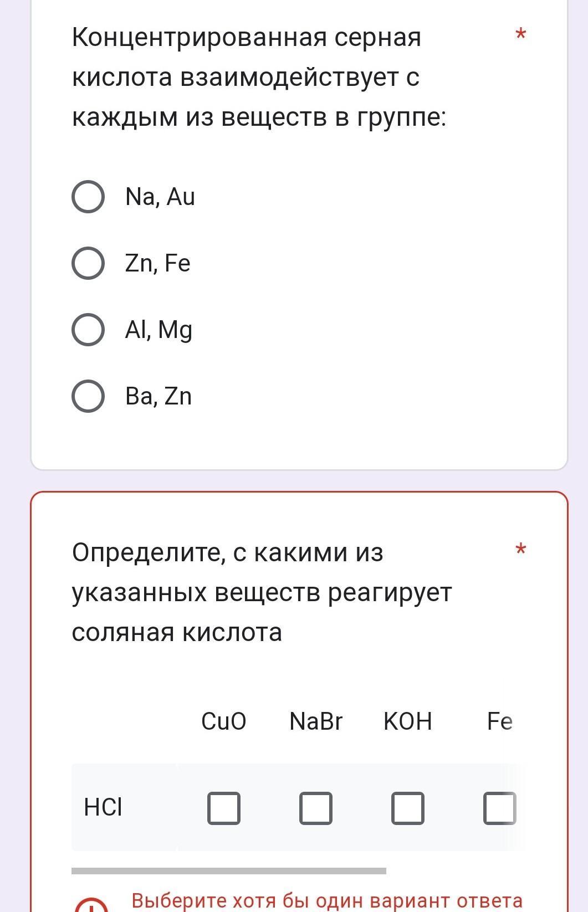Click the NaBr column header
The width and height of the screenshot is (588, 912).
316,721
